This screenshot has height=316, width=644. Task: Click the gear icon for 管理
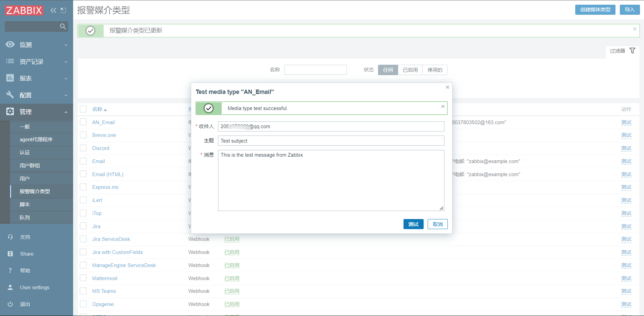pyautogui.click(x=10, y=111)
